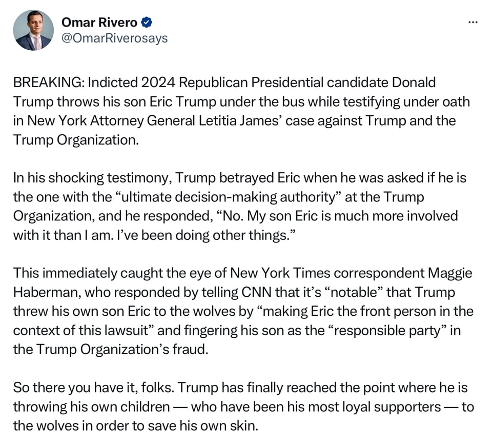
Task: Click the blue verified badge
Action: 147,22
